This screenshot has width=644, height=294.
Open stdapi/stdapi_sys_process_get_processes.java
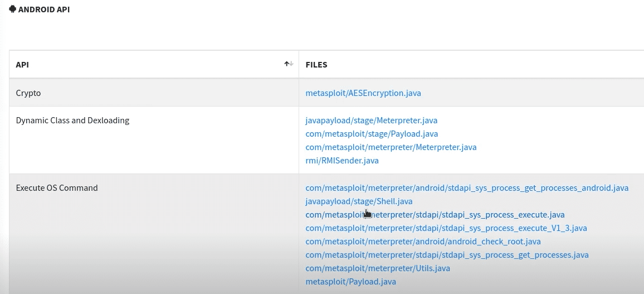[447, 255]
